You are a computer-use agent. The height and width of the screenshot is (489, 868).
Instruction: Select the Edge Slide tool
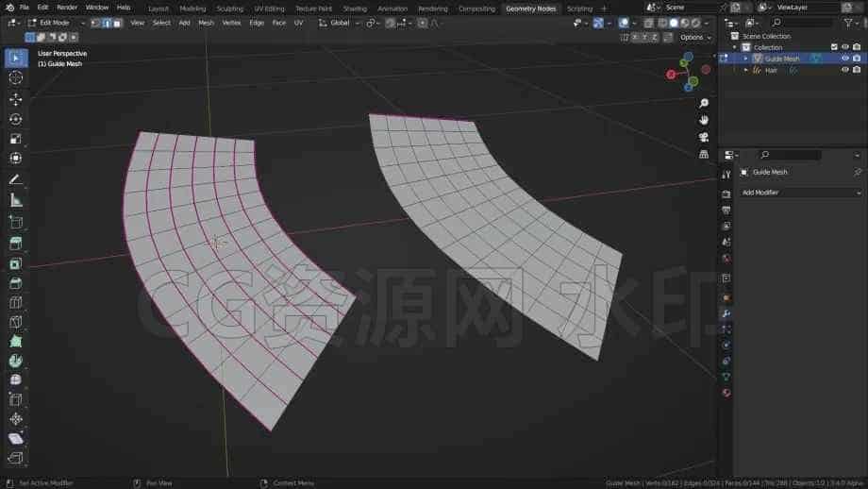tap(16, 399)
